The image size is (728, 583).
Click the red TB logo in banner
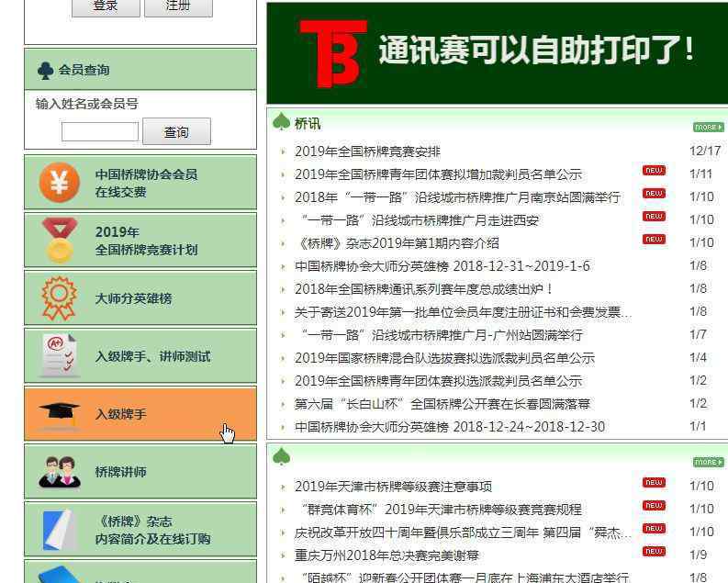333,53
